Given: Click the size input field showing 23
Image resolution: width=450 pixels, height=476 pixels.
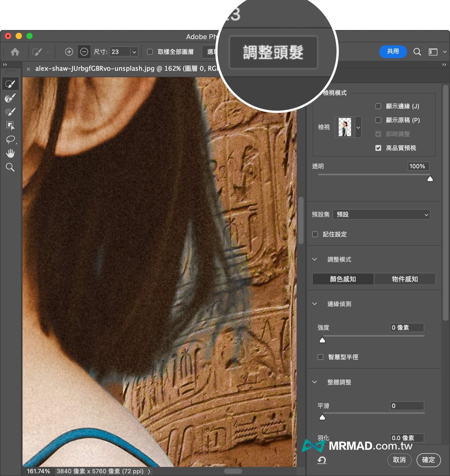Looking at the screenshot, I should tap(120, 52).
